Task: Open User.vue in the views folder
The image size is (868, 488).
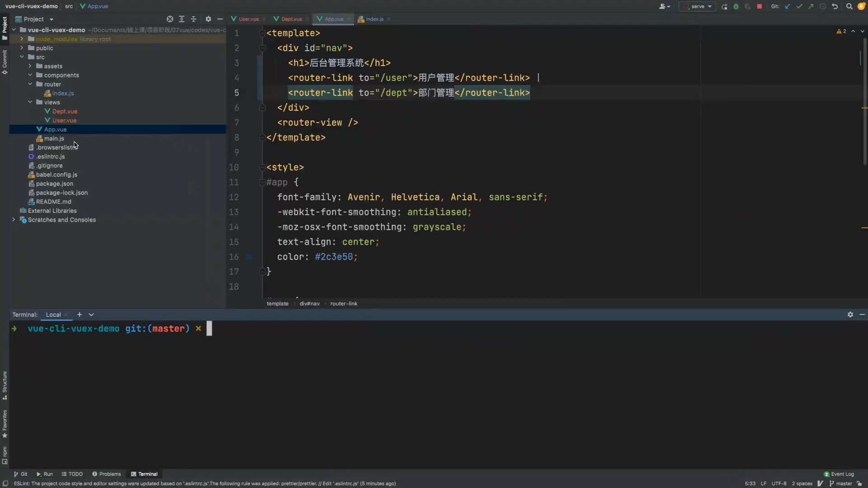Action: click(x=64, y=120)
